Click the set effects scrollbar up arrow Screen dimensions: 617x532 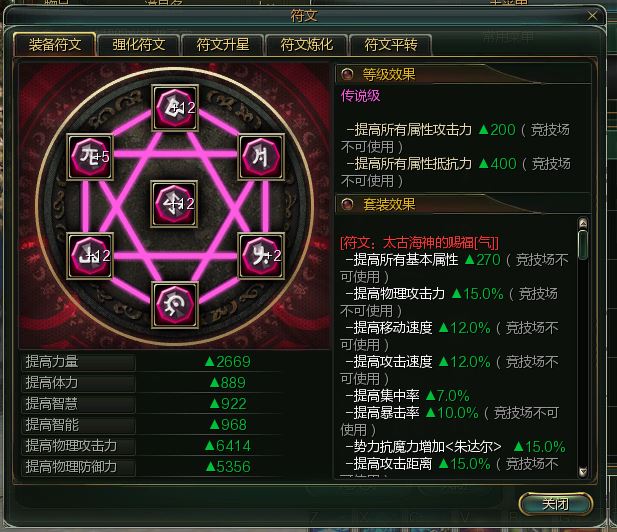click(583, 223)
